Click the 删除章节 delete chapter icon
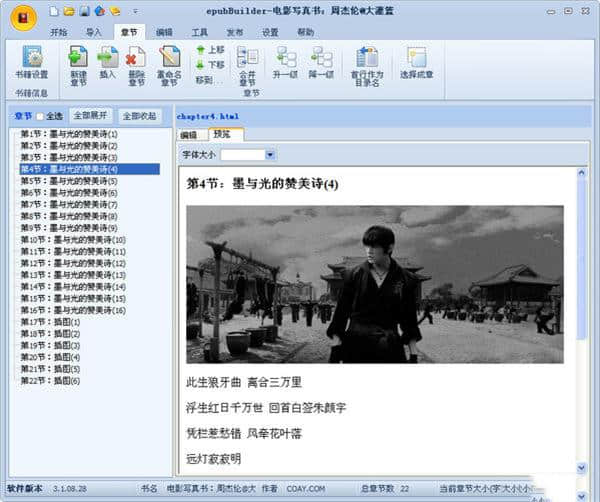 tap(137, 57)
